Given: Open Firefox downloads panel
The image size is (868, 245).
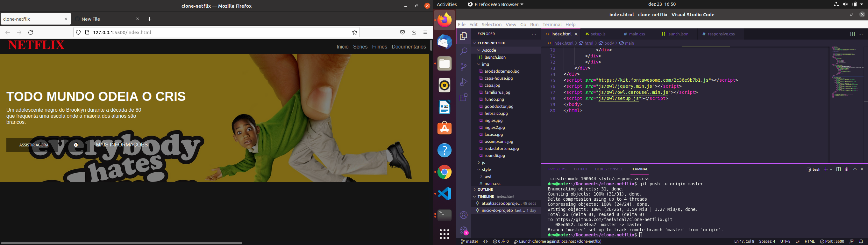Looking at the screenshot, I should coord(414,33).
